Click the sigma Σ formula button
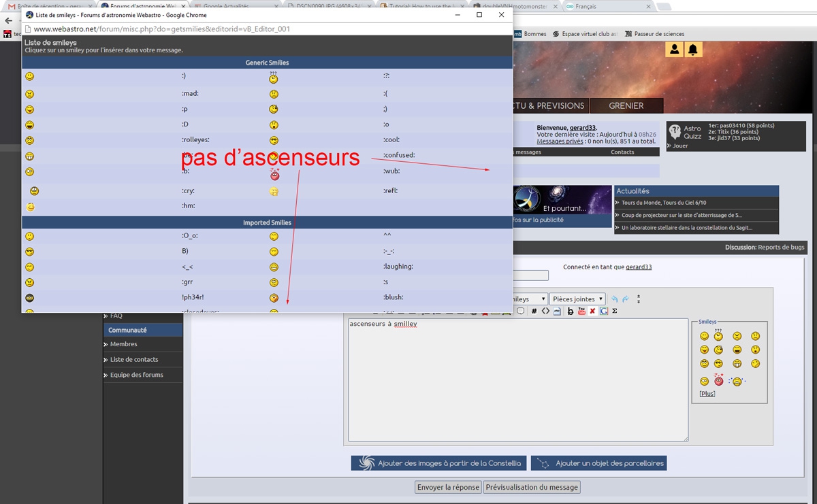 click(615, 312)
